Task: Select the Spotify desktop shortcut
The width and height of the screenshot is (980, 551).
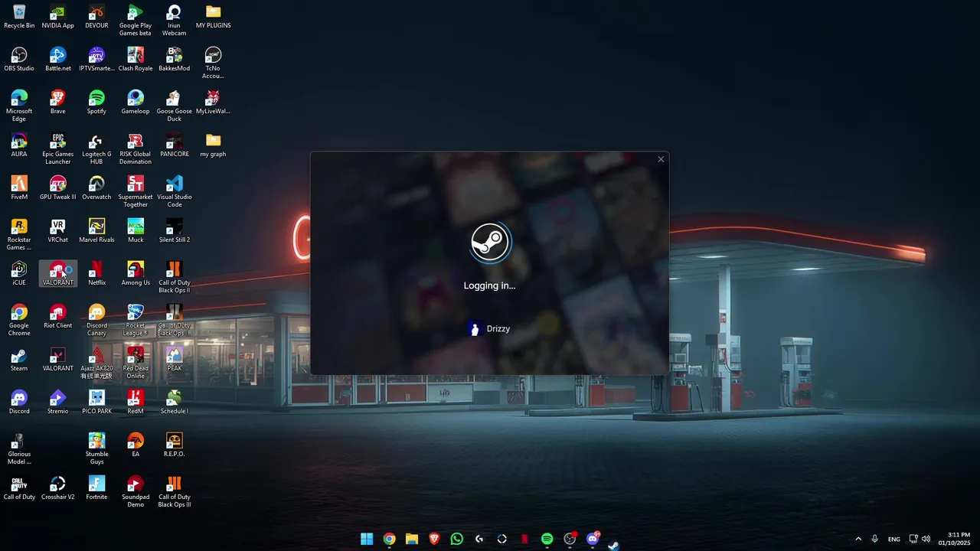Action: (96, 103)
